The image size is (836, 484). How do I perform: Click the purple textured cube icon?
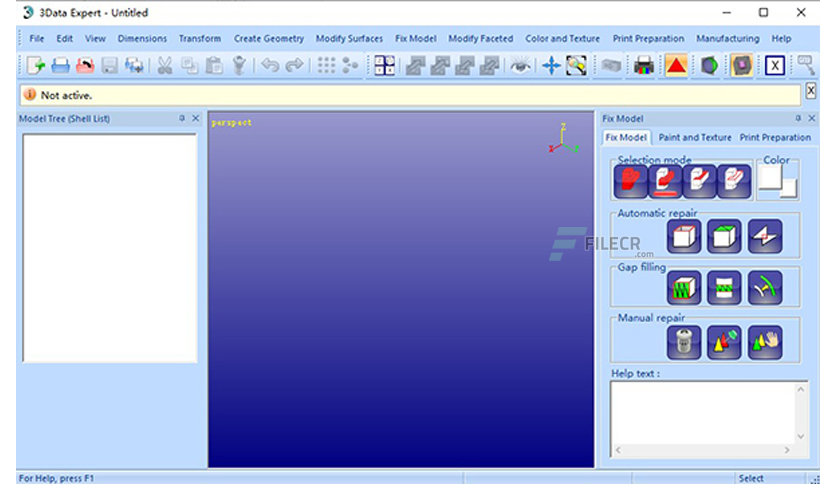pos(742,66)
